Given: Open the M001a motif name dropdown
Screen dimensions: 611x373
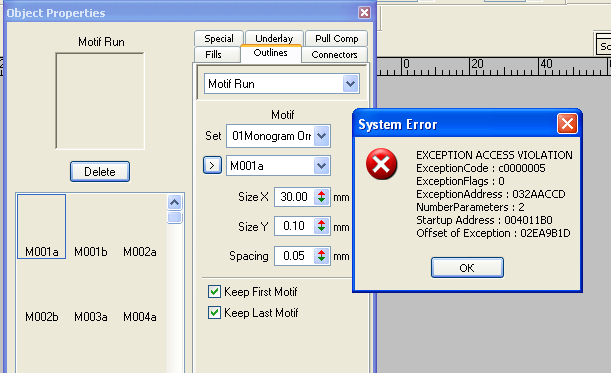Looking at the screenshot, I should (x=321, y=166).
